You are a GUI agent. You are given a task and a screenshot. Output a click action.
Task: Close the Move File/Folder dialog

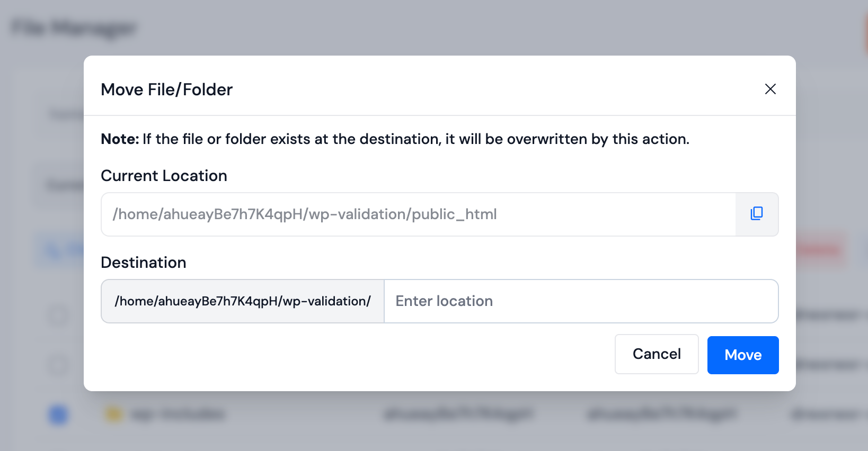[x=770, y=89]
